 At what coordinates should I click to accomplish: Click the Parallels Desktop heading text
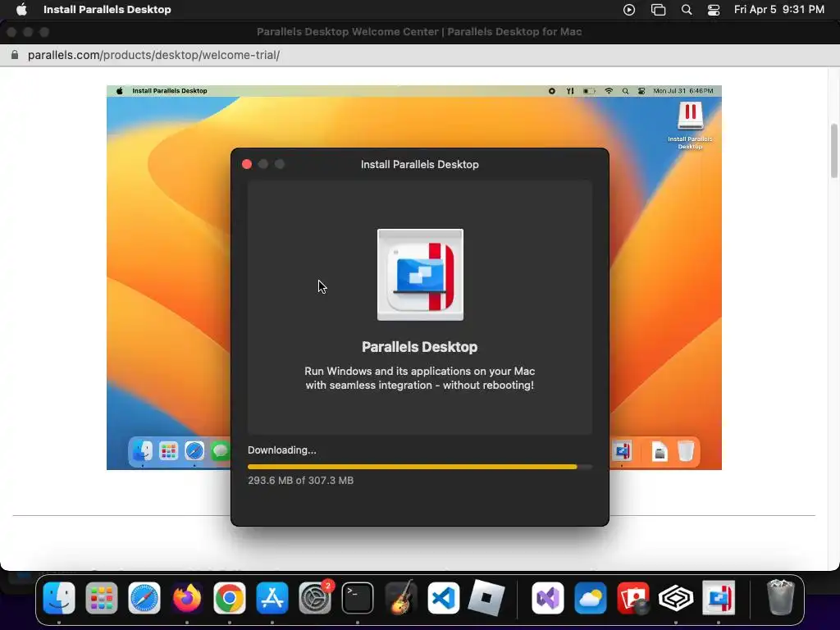pos(419,347)
